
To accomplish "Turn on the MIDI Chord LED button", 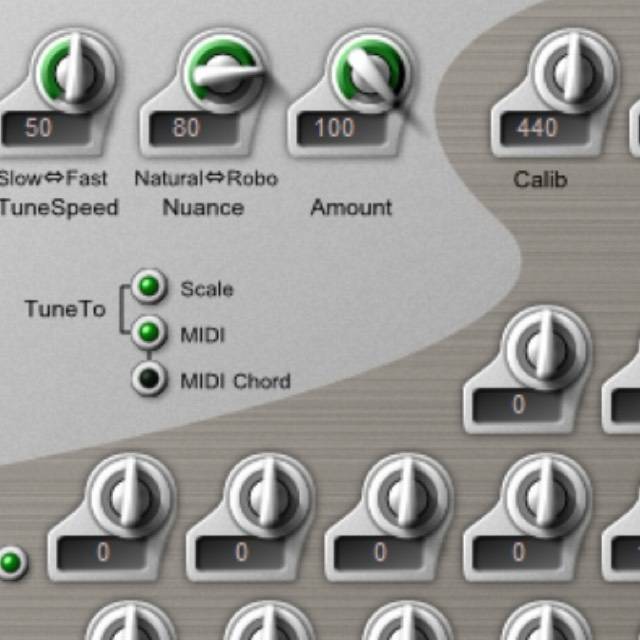I will coord(150,380).
